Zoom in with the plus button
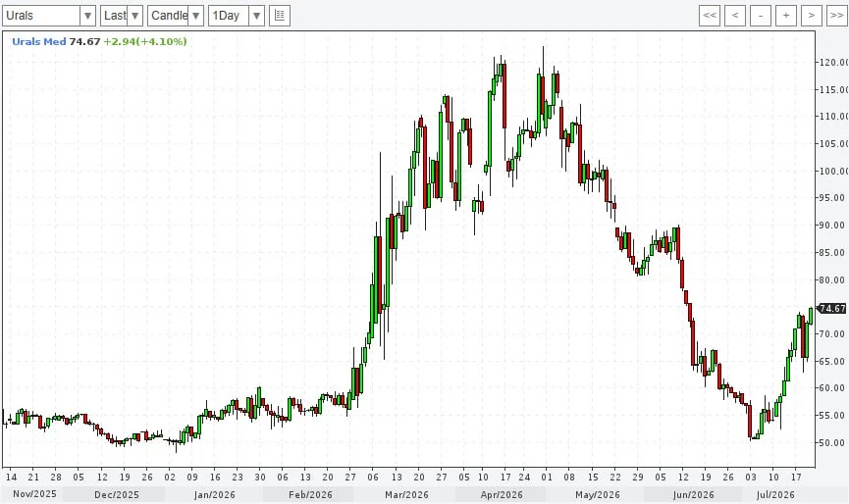Image resolution: width=849 pixels, height=504 pixels. (x=785, y=16)
